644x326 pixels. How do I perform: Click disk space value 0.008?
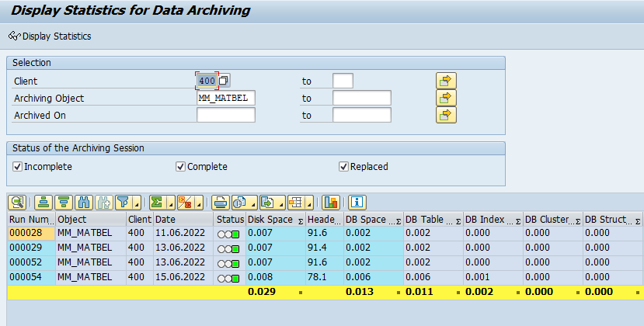point(276,277)
